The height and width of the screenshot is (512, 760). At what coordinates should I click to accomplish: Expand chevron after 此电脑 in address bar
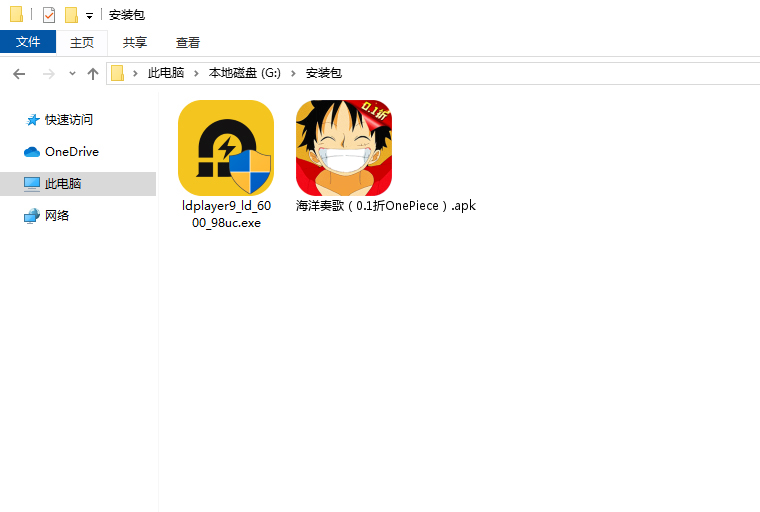[x=196, y=74]
